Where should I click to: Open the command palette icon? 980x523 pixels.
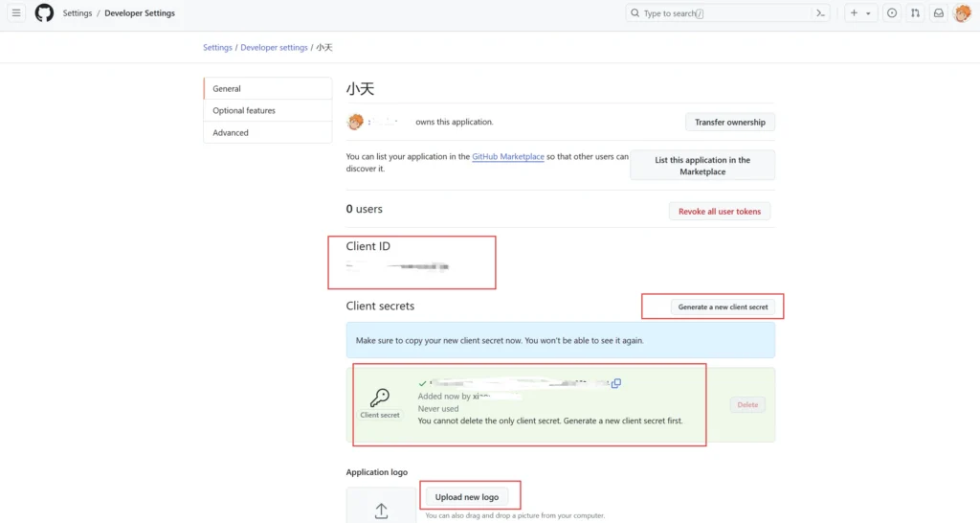(x=820, y=13)
